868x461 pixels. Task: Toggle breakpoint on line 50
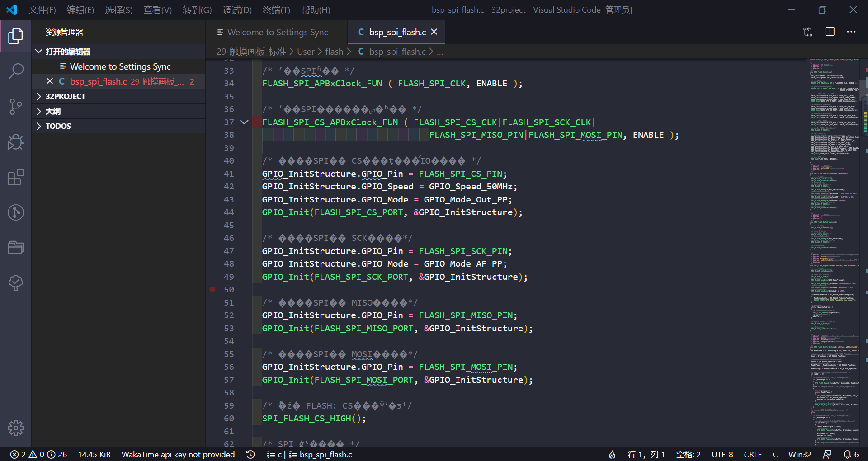tap(212, 289)
